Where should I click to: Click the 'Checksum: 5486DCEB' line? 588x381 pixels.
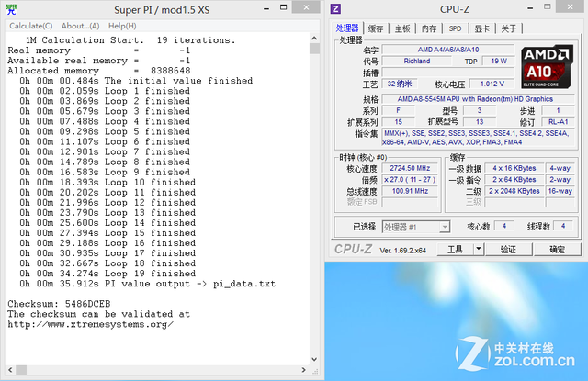[x=59, y=304]
